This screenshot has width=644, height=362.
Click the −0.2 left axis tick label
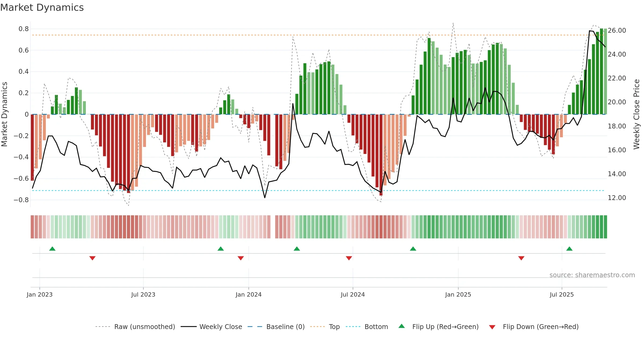point(21,136)
